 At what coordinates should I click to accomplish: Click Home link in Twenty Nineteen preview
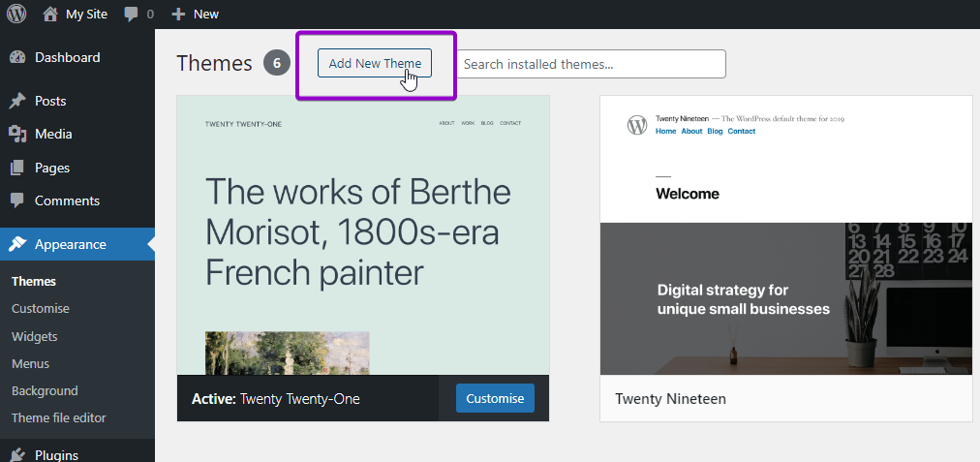[665, 132]
